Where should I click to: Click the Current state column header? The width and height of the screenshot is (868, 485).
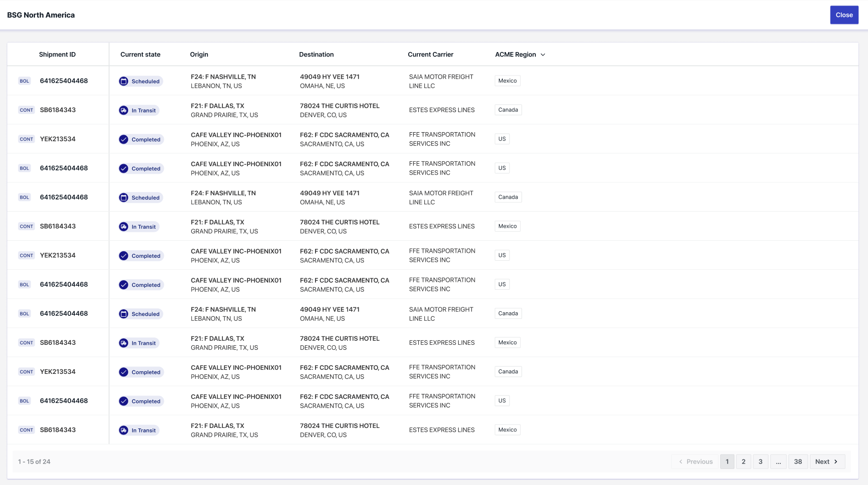click(x=140, y=55)
